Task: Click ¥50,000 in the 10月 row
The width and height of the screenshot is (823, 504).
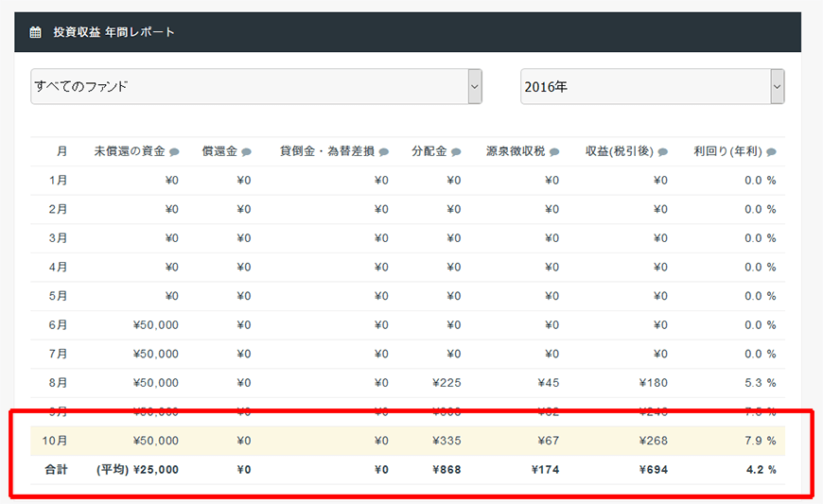Action: 156,441
